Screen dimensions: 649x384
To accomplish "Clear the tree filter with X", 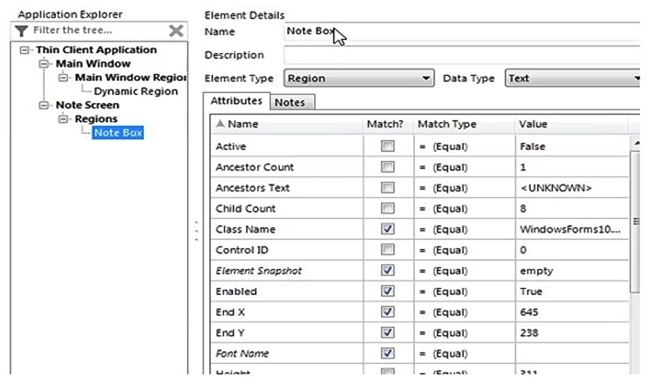I will [176, 31].
